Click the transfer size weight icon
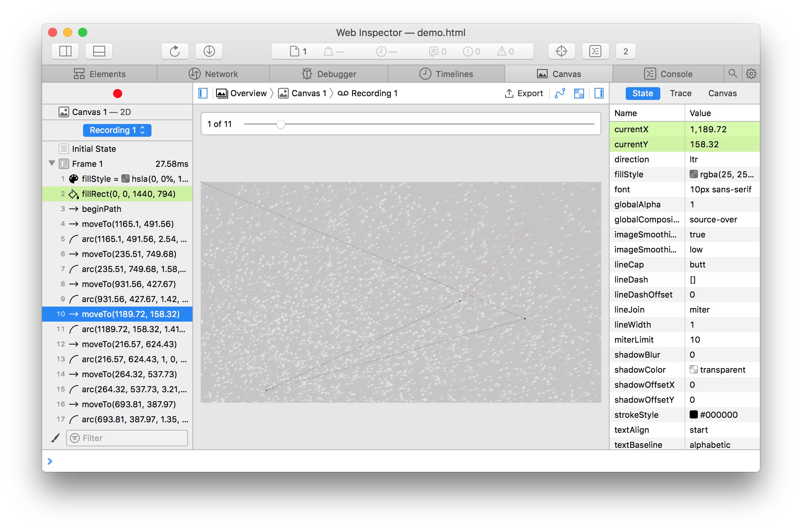802x532 pixels. point(328,51)
